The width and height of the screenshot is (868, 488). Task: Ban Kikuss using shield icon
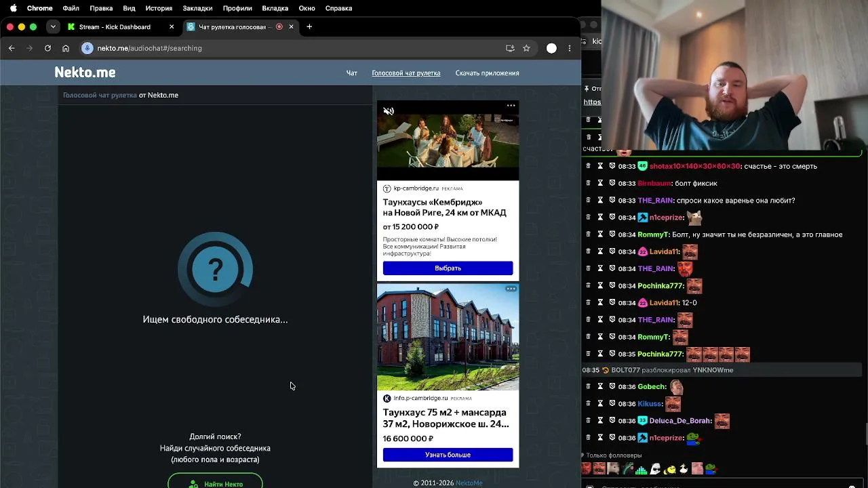coord(612,404)
